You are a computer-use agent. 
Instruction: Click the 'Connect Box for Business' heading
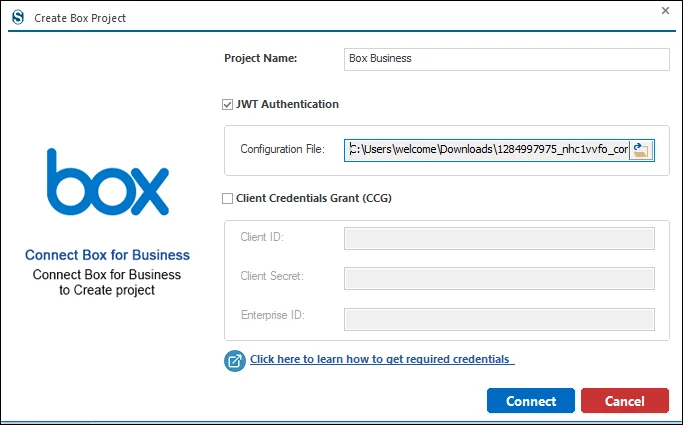point(107,255)
